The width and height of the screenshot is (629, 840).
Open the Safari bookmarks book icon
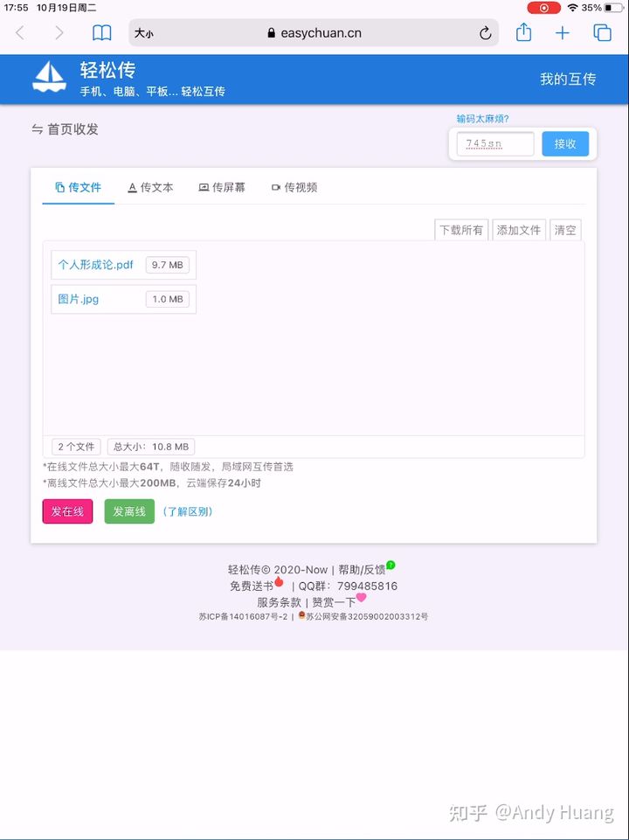pos(101,33)
